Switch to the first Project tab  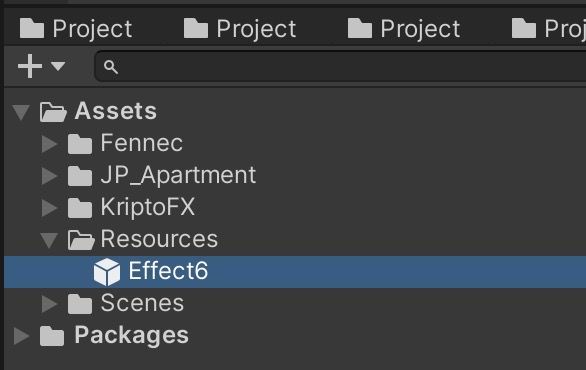tap(76, 29)
